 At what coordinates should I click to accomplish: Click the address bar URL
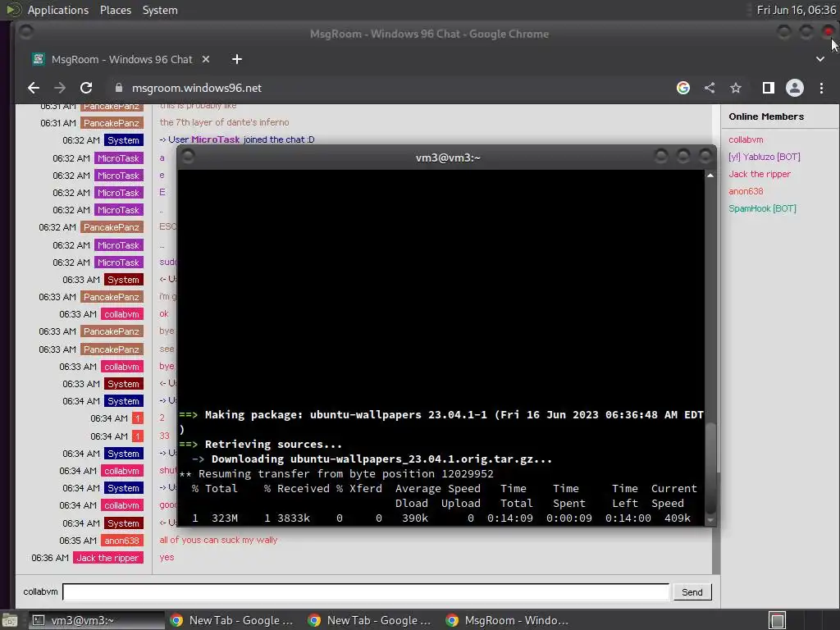click(197, 88)
